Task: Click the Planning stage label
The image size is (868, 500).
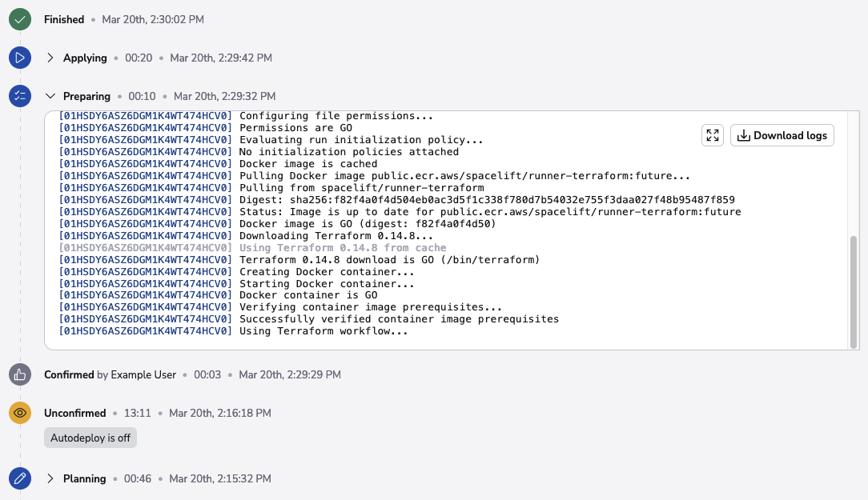Action: [x=85, y=478]
